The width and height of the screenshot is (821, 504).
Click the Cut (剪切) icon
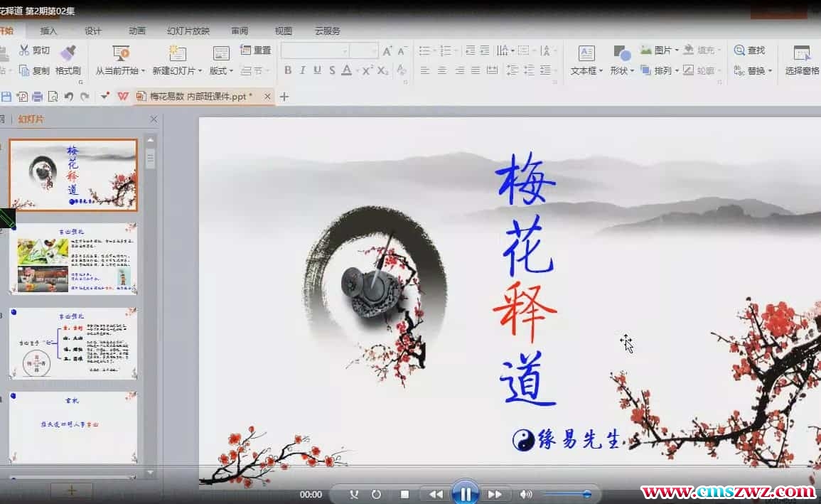pos(30,50)
